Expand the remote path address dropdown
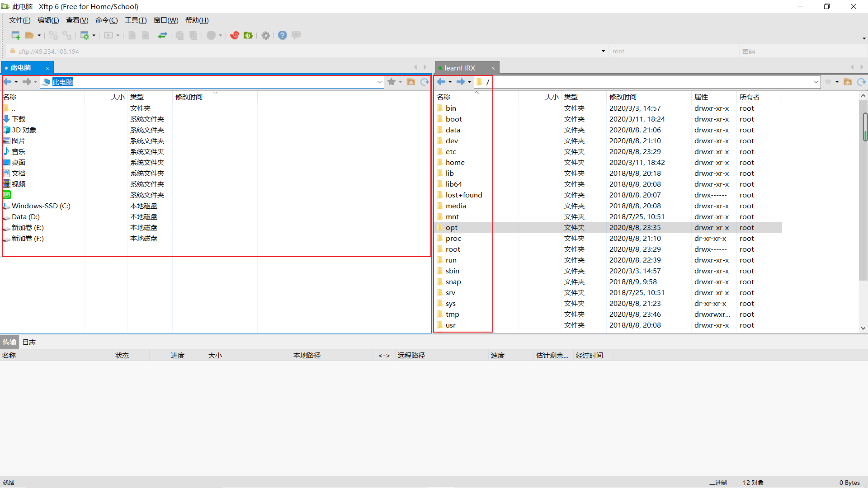The height and width of the screenshot is (488, 868). (816, 82)
